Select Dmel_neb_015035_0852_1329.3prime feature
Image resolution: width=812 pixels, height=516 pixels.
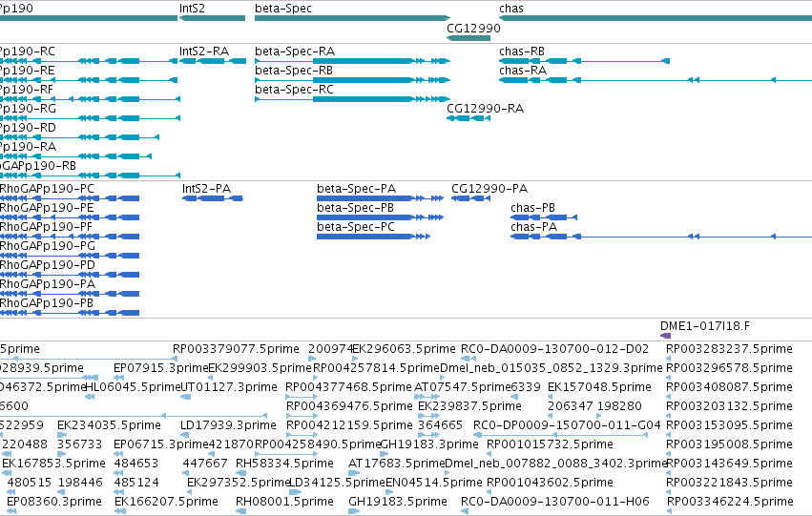[444, 378]
